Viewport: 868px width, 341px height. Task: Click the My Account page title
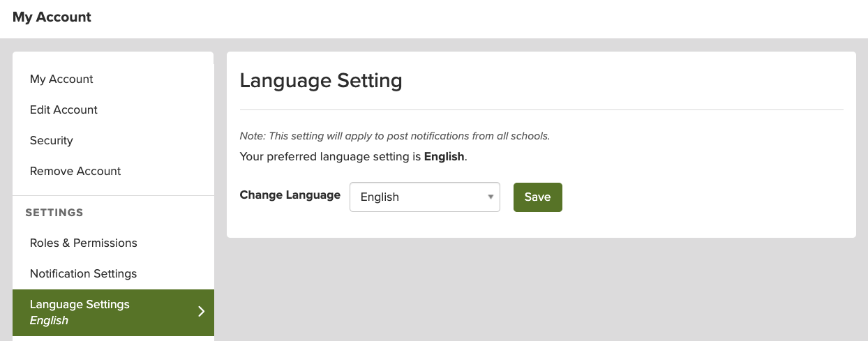pyautogui.click(x=52, y=17)
